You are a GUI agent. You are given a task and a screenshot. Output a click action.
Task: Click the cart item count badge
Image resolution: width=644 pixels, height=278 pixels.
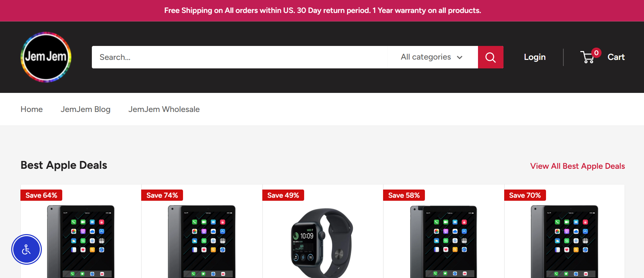point(596,53)
